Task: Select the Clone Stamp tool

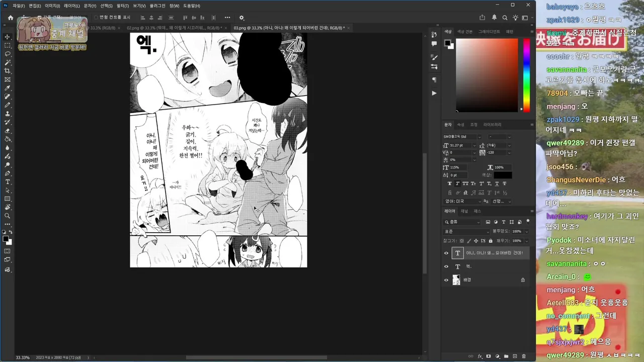Action: click(8, 114)
